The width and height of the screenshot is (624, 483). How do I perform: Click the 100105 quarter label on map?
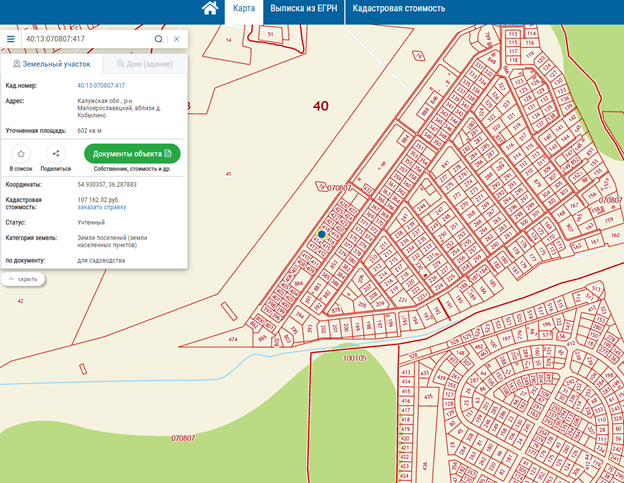[354, 357]
